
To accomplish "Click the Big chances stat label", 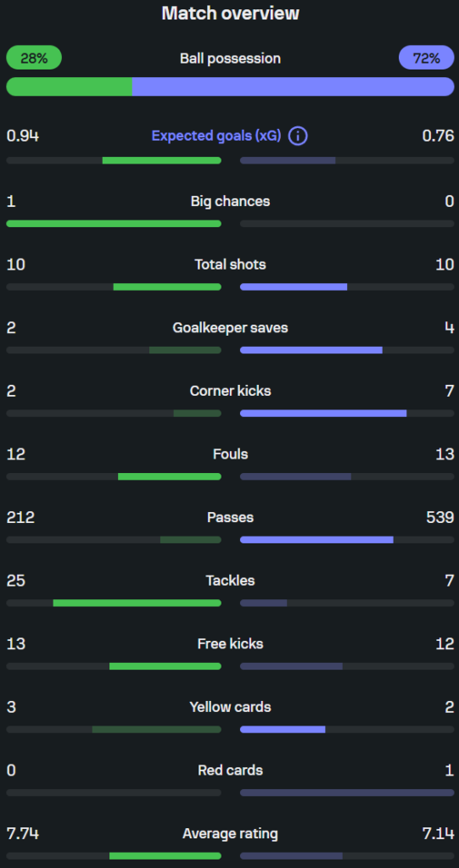I will 230,201.
